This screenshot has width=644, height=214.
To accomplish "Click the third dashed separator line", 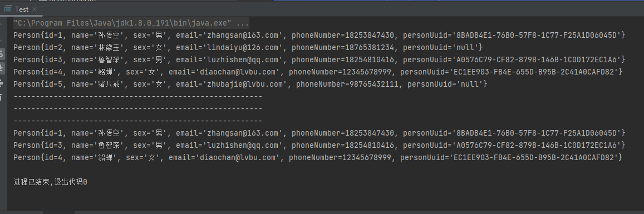I will point(138,121).
